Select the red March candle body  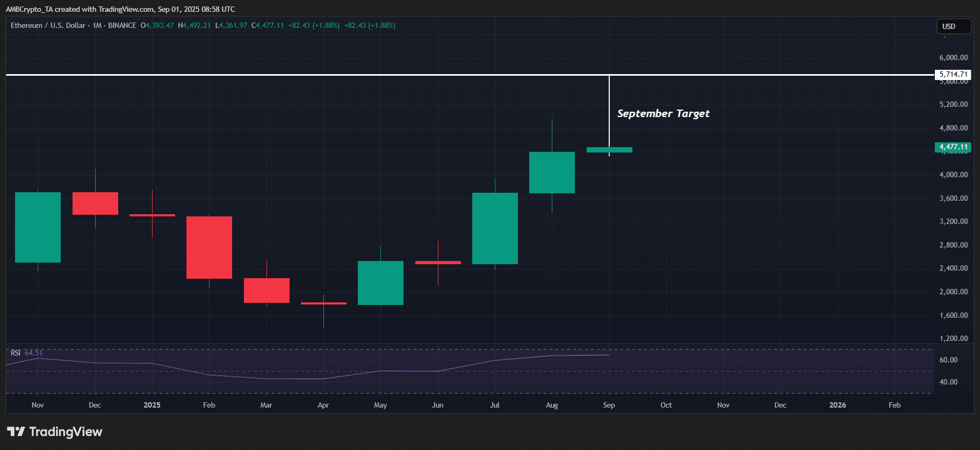[266, 290]
